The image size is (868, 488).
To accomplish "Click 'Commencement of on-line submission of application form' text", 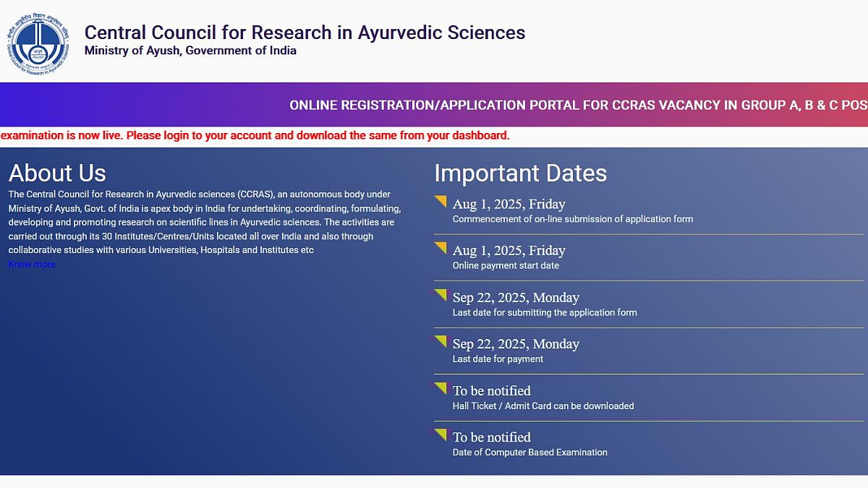I will coord(572,219).
